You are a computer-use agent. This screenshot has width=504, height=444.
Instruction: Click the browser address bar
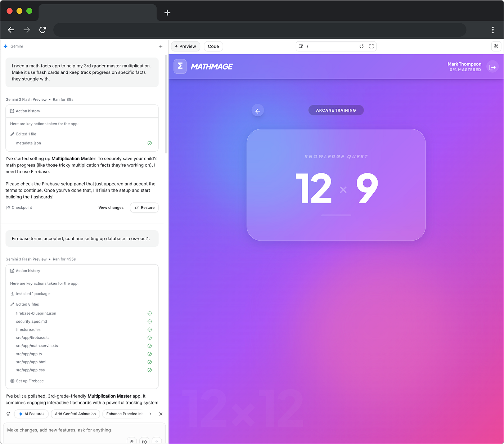(x=260, y=30)
